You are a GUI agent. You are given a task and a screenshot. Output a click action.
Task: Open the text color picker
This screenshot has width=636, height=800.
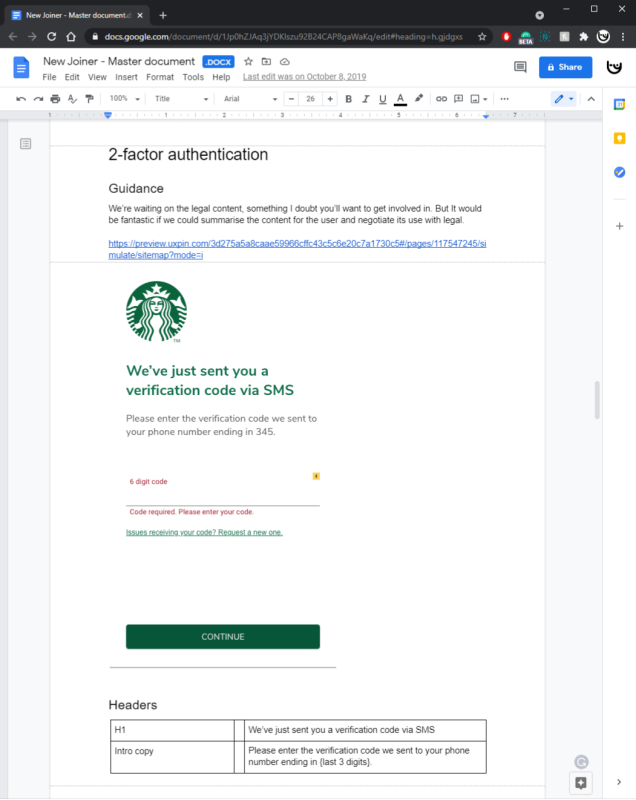[400, 99]
